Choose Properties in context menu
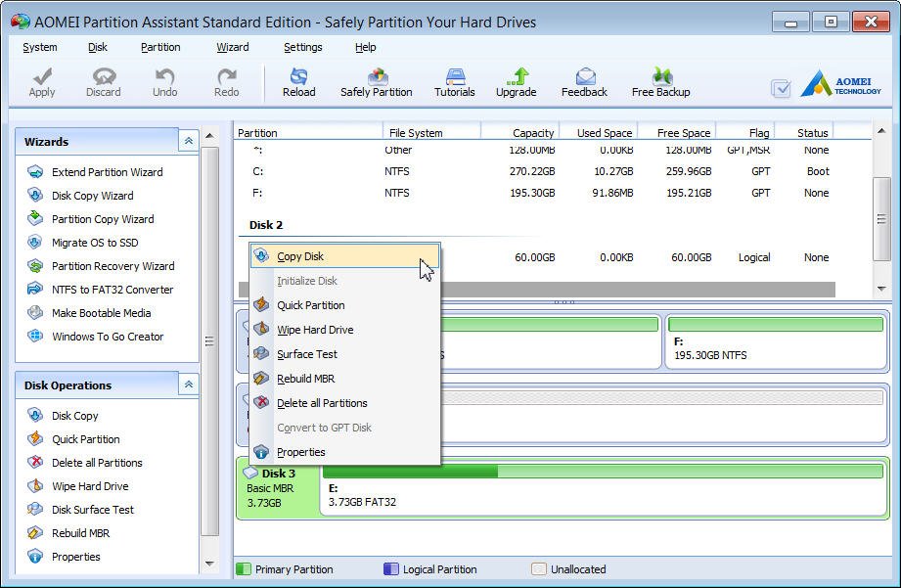Screen dimensions: 901x588 344,452
